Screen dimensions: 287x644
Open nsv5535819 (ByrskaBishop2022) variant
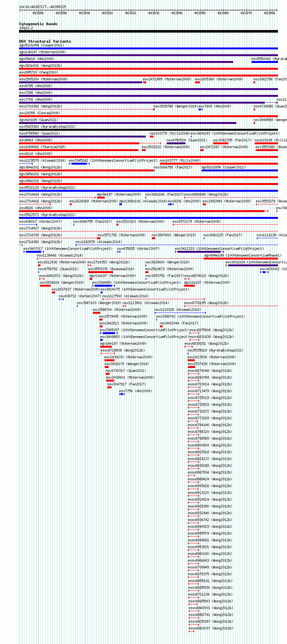(x=215, y=350)
